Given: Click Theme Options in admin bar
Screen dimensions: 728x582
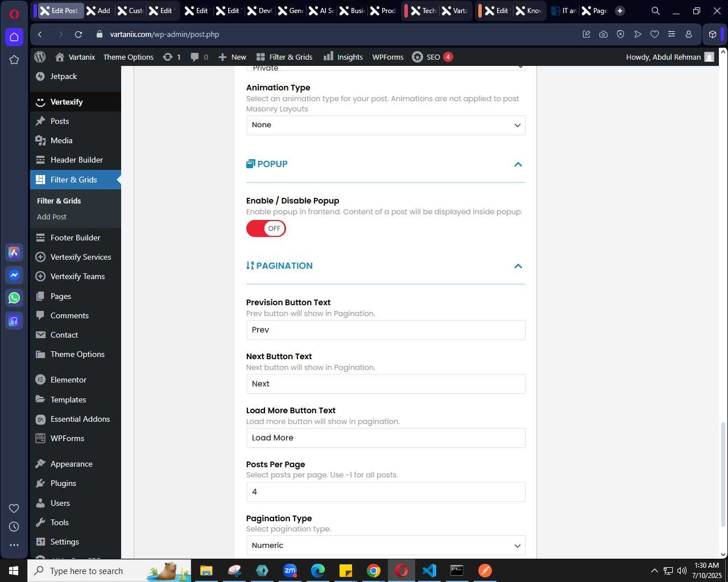Looking at the screenshot, I should [129, 57].
